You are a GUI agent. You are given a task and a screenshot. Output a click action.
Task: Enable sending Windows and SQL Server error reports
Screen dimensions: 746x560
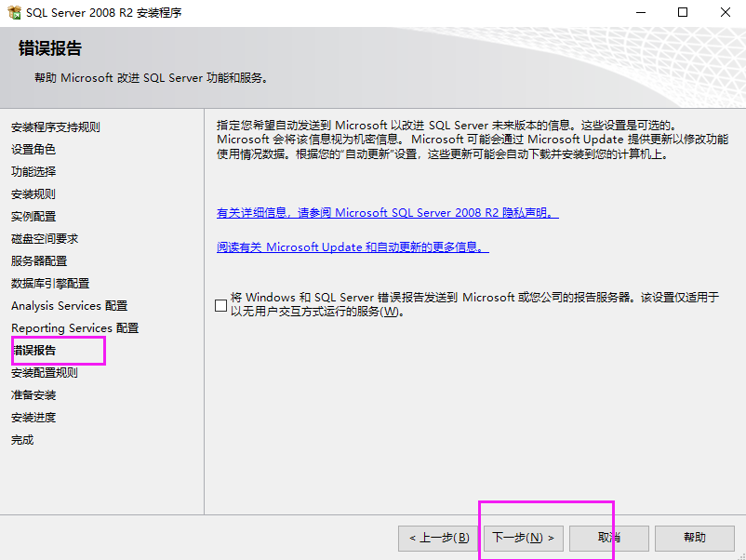tap(220, 304)
